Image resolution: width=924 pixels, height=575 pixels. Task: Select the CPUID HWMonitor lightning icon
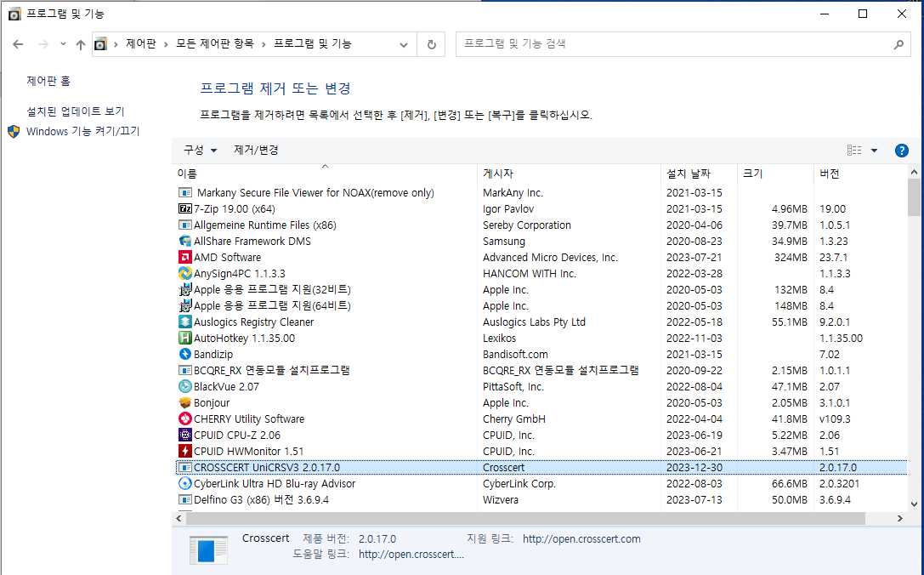coord(184,451)
